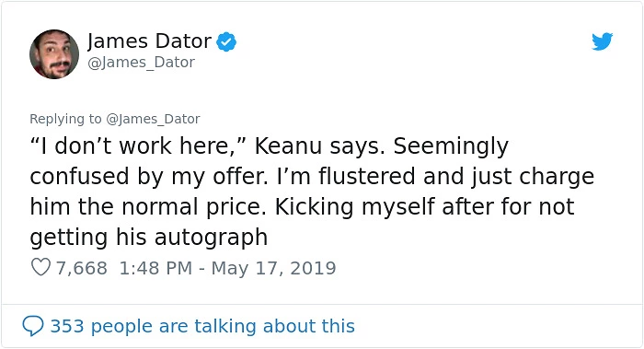
Task: Click the Twitter bird logo
Action: coord(602,41)
